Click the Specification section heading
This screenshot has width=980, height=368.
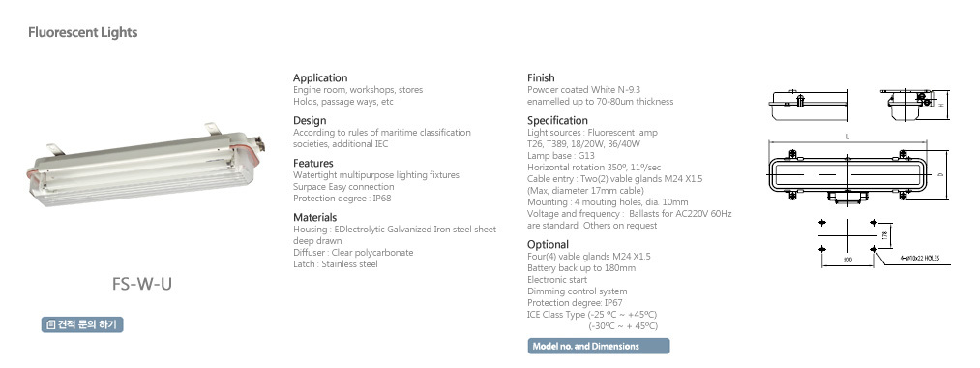557,121
